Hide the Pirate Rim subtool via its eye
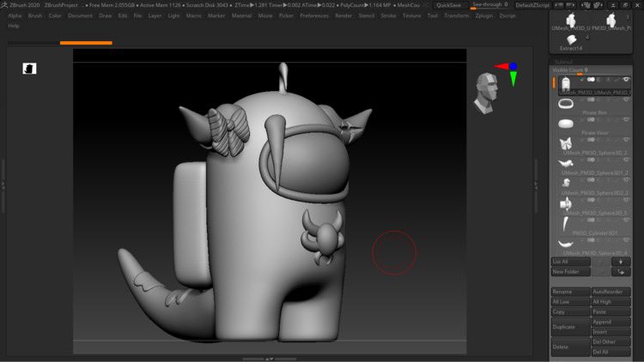This screenshot has height=362, width=644. 626,100
